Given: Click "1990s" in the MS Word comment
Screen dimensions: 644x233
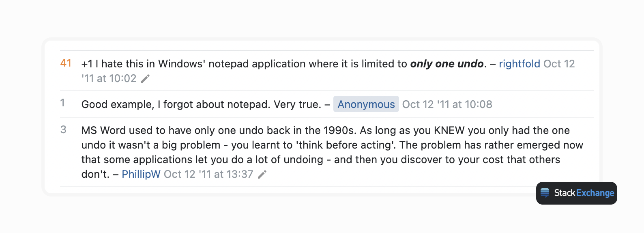Looking at the screenshot, I should pos(340,130).
